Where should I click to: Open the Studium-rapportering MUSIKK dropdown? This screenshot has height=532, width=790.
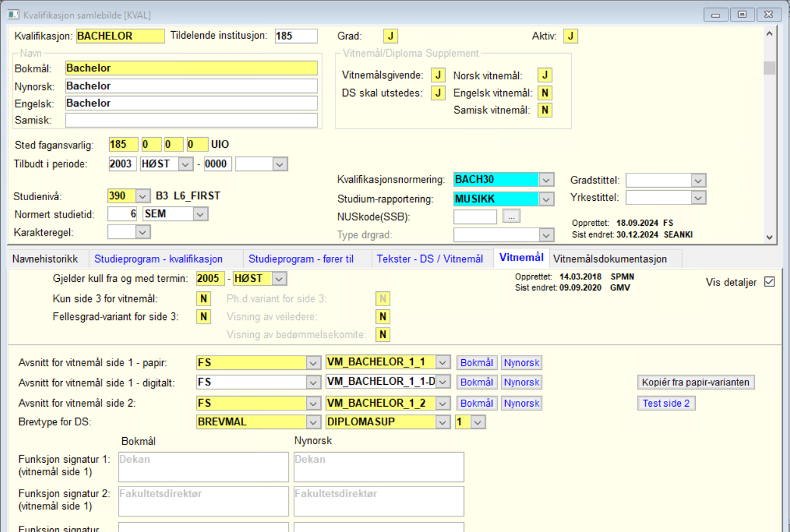tap(546, 199)
